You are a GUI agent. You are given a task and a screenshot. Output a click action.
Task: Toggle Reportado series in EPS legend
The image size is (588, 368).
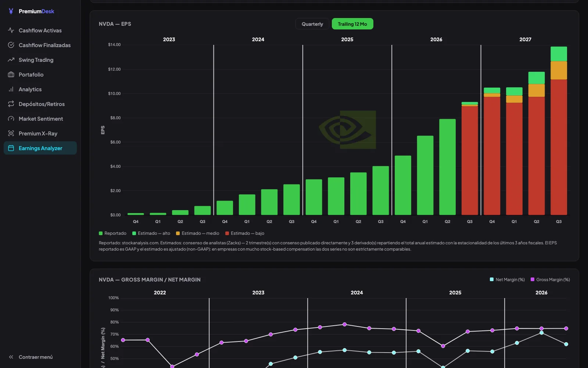[x=112, y=233]
